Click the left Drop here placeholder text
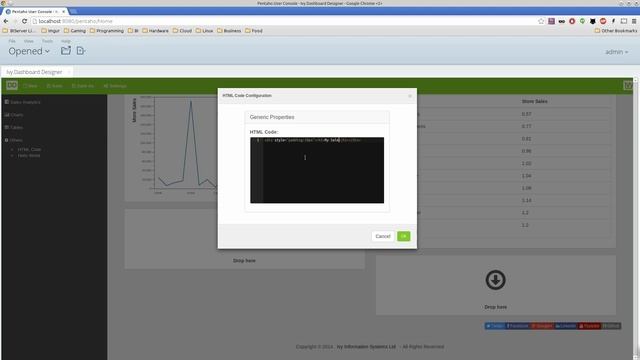 pyautogui.click(x=244, y=261)
